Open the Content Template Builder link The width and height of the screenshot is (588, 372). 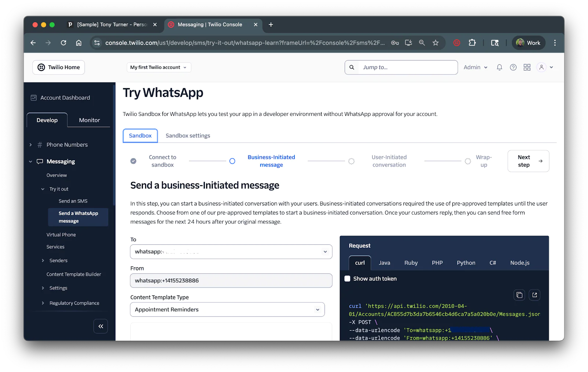(x=73, y=274)
